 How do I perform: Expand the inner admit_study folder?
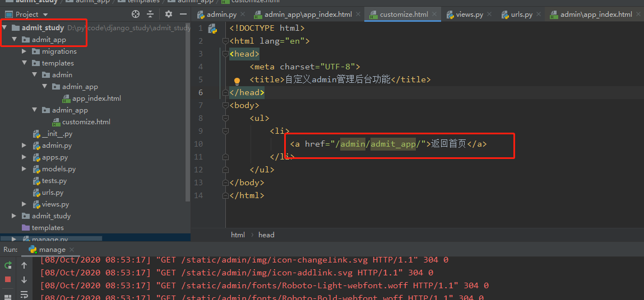pyautogui.click(x=15, y=216)
